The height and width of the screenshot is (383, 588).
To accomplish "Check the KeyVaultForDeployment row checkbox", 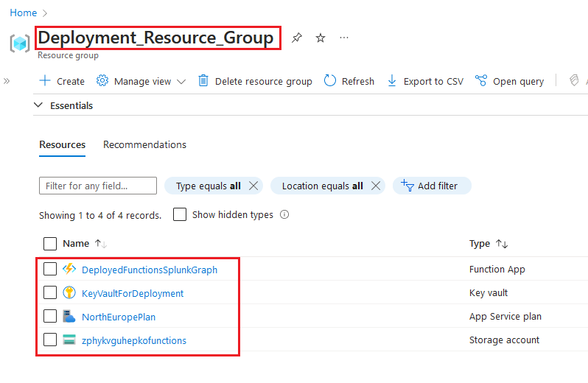I will [x=50, y=293].
